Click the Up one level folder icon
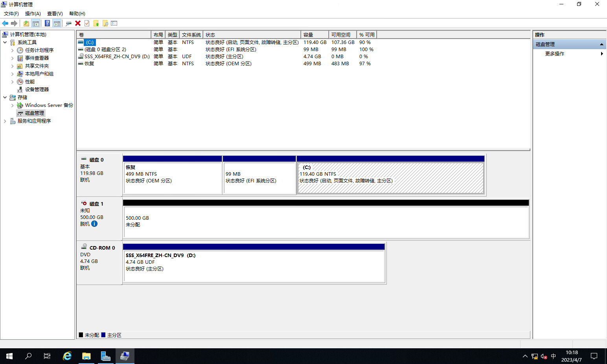607x364 pixels. pos(26,24)
